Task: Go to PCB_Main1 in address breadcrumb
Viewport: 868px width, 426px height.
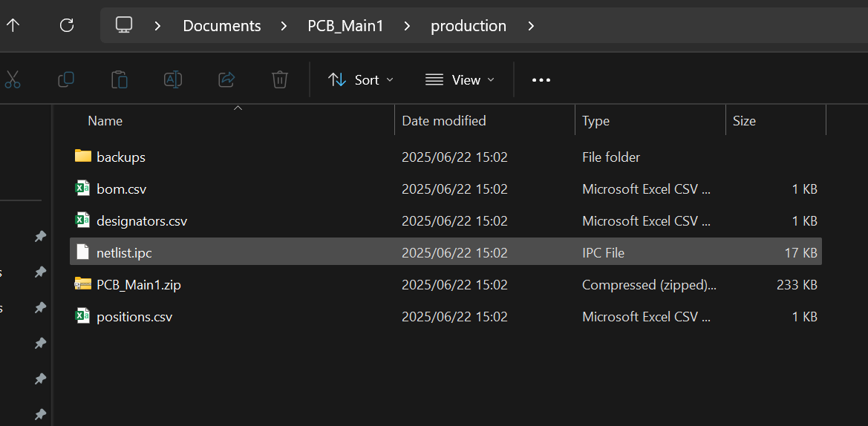Action: tap(345, 25)
